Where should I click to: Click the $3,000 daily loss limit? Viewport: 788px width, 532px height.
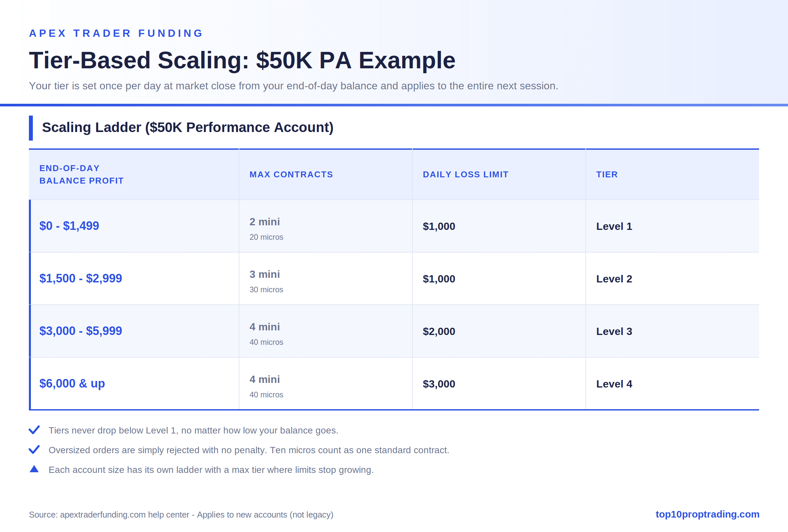point(439,384)
